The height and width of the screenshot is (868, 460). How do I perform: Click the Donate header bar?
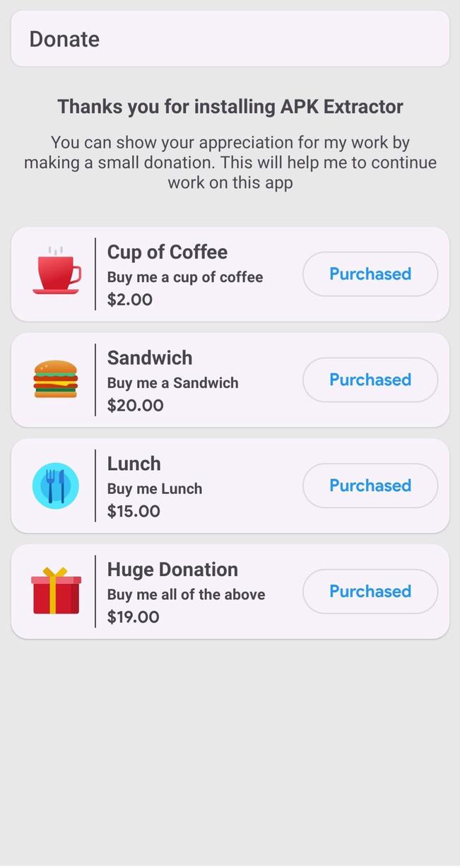230,38
